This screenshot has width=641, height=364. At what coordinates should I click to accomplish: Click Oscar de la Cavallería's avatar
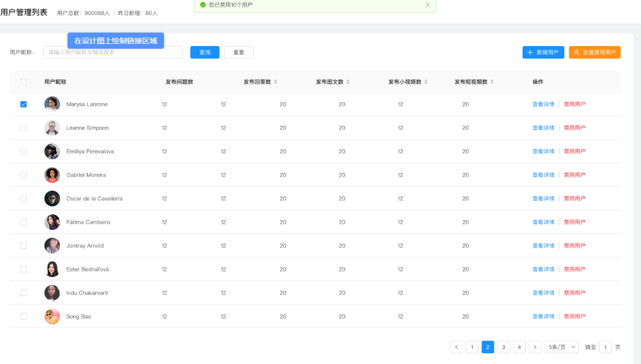52,199
